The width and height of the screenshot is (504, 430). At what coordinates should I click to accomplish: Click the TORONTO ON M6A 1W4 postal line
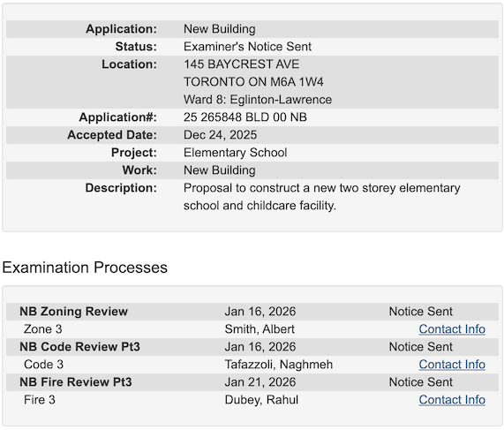[253, 82]
